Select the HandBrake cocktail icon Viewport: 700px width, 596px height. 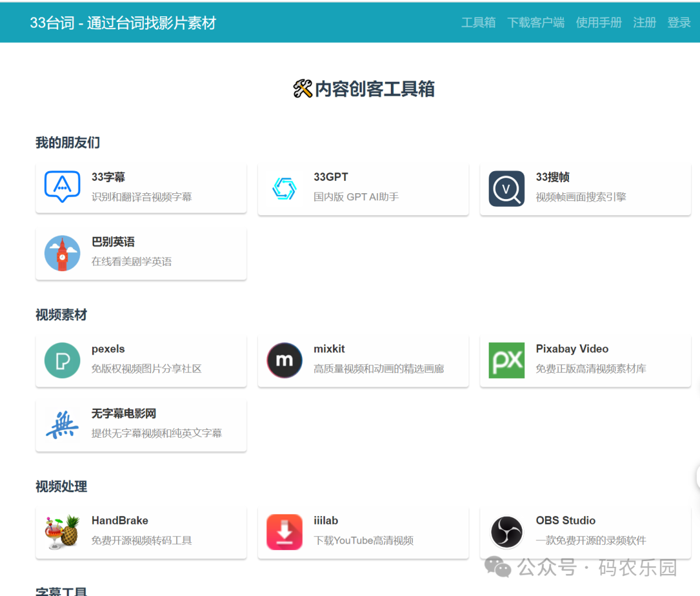[x=62, y=532]
